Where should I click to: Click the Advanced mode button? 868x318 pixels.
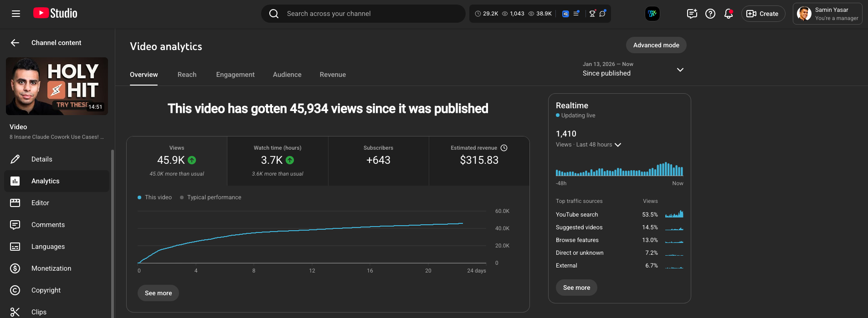(656, 45)
